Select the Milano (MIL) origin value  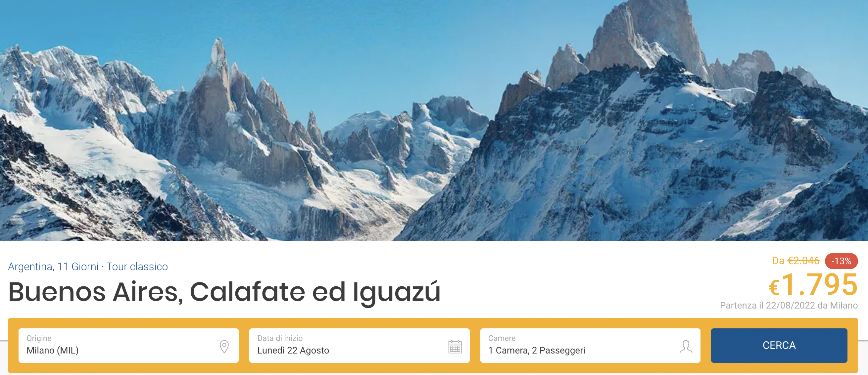click(53, 351)
